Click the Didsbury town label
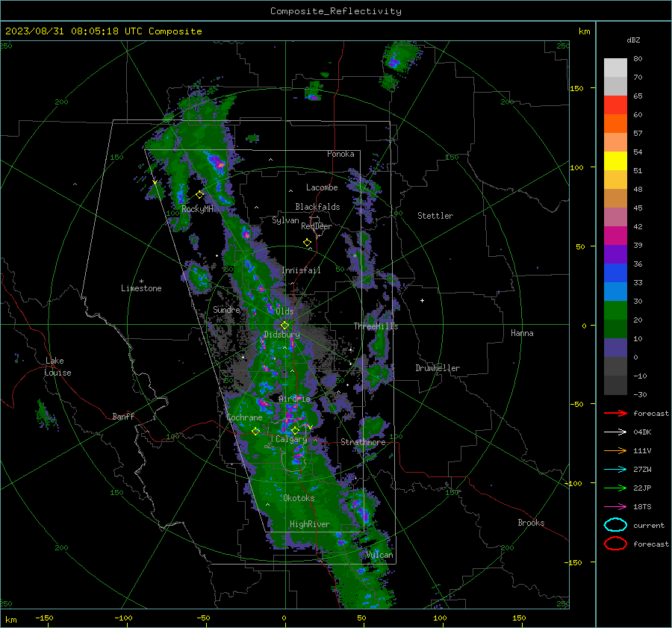The width and height of the screenshot is (672, 628). click(x=281, y=335)
